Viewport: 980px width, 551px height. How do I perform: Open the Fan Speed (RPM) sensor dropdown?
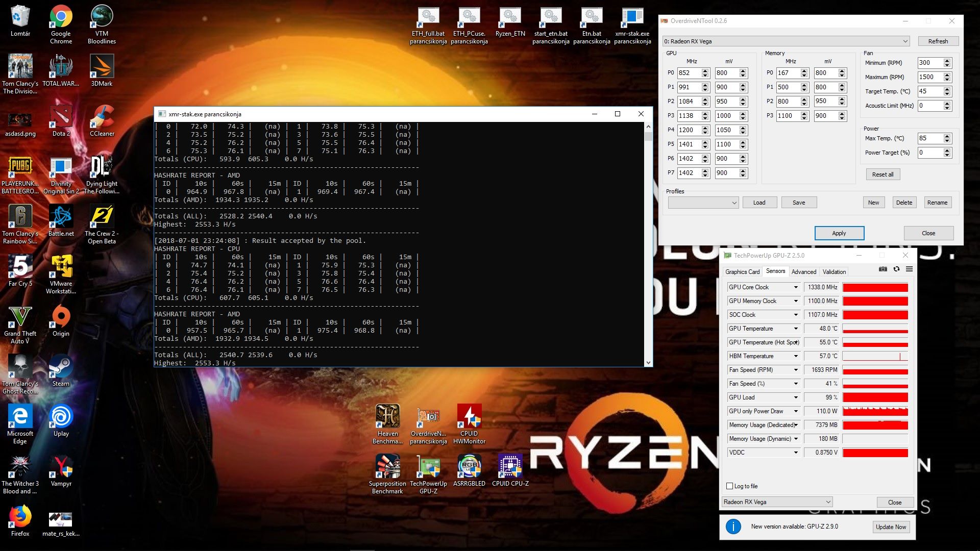coord(796,370)
